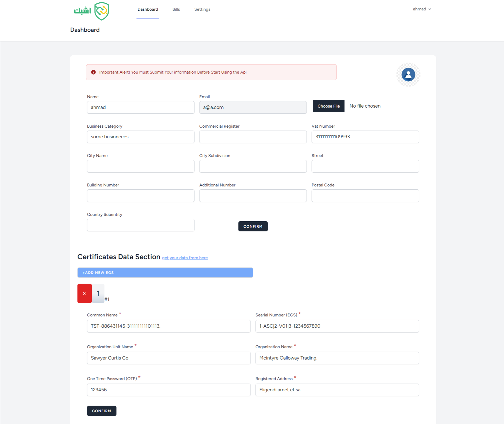Click into the City Name field

pos(140,166)
